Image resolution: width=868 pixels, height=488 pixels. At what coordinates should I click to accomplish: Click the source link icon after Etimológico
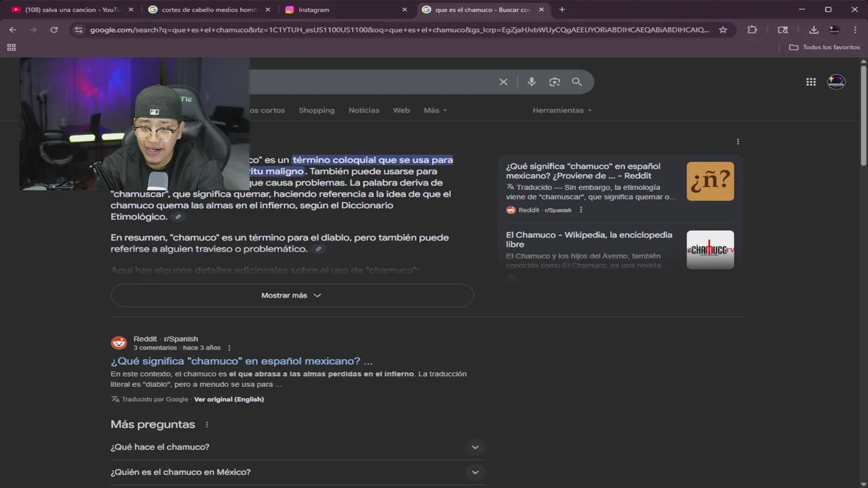[178, 217]
